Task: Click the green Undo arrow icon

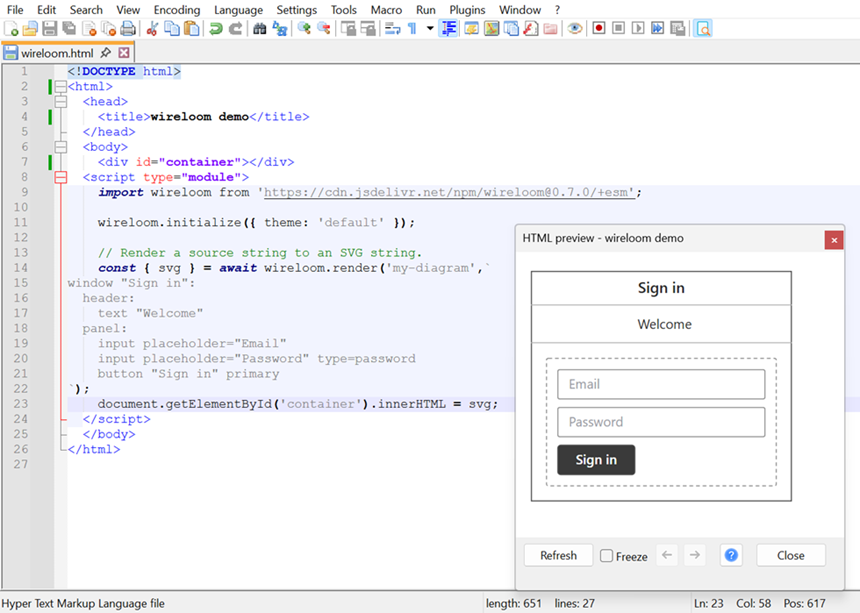Action: click(216, 29)
